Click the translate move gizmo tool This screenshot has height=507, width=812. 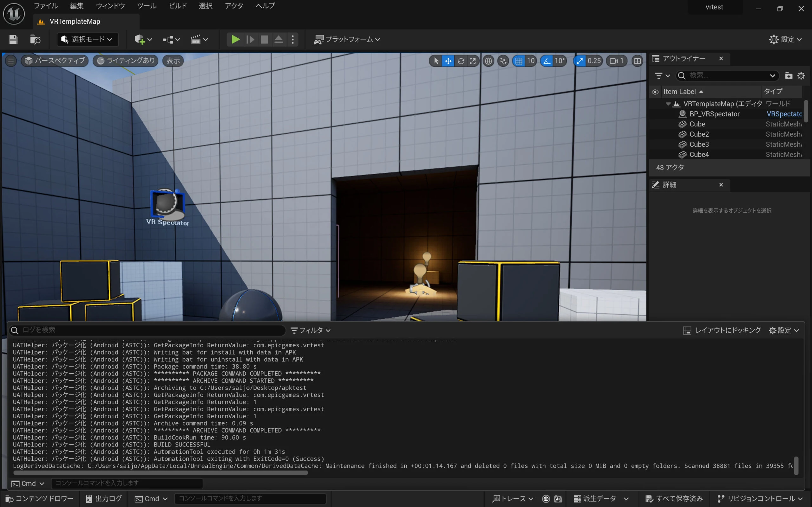(x=448, y=61)
